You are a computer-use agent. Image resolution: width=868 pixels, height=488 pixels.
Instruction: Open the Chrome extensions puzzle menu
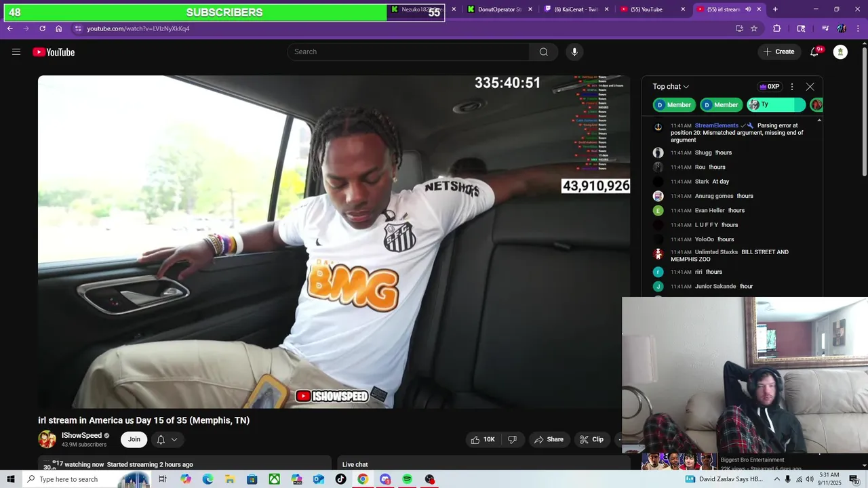click(x=777, y=28)
